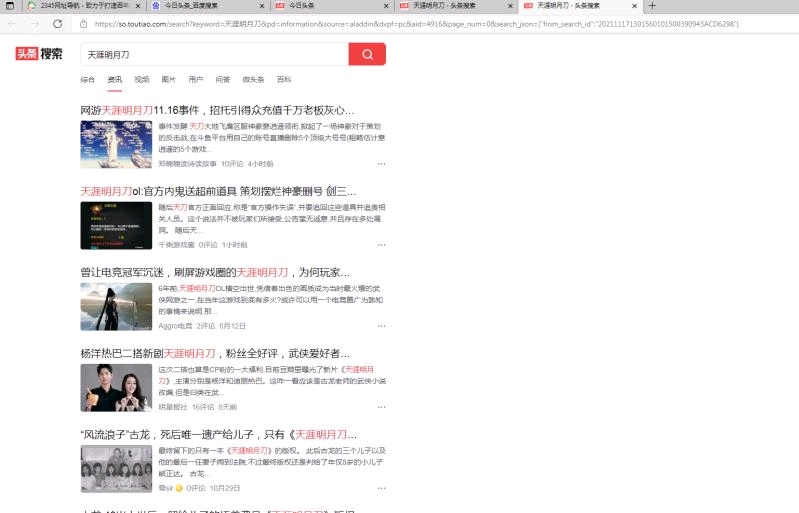
Task: Open more options for 杨洋热巴 result
Action: [381, 407]
